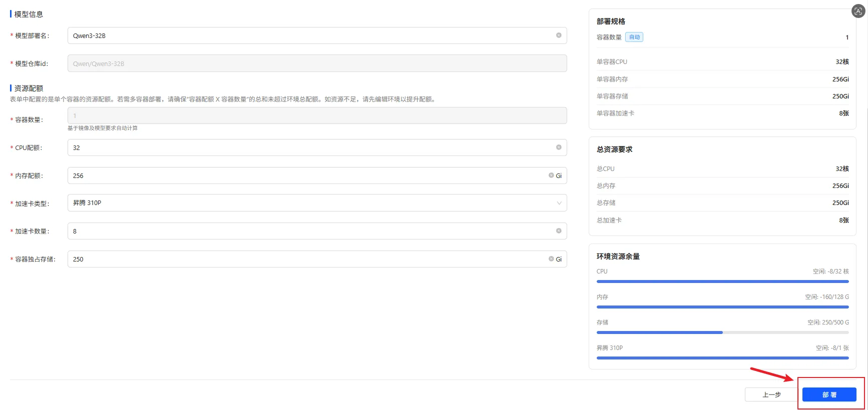The image size is (868, 410).
Task: Open the 加速卡类型 dropdown arrow
Action: click(559, 203)
